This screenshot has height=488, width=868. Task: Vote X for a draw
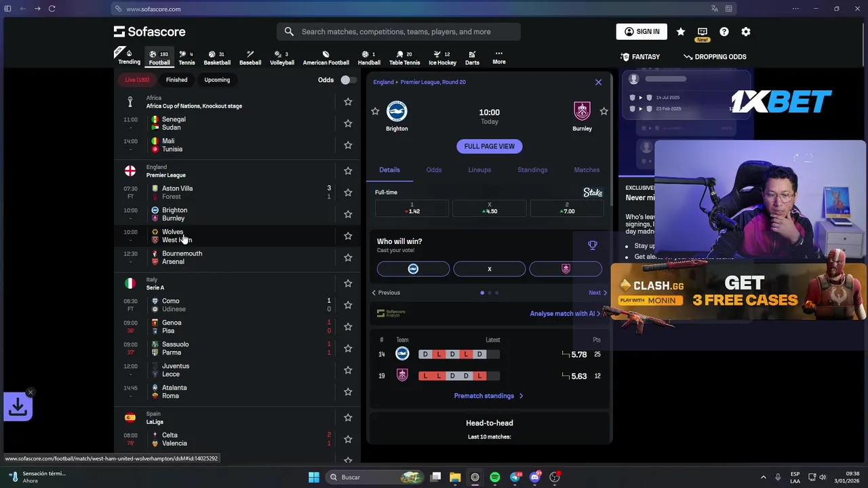click(x=489, y=269)
